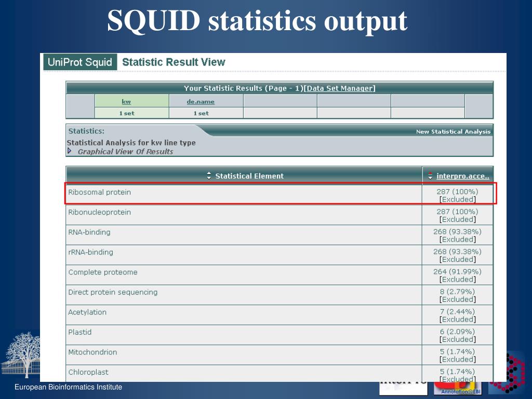
Task: Open the interpro.acce.. column link
Action: pos(463,176)
